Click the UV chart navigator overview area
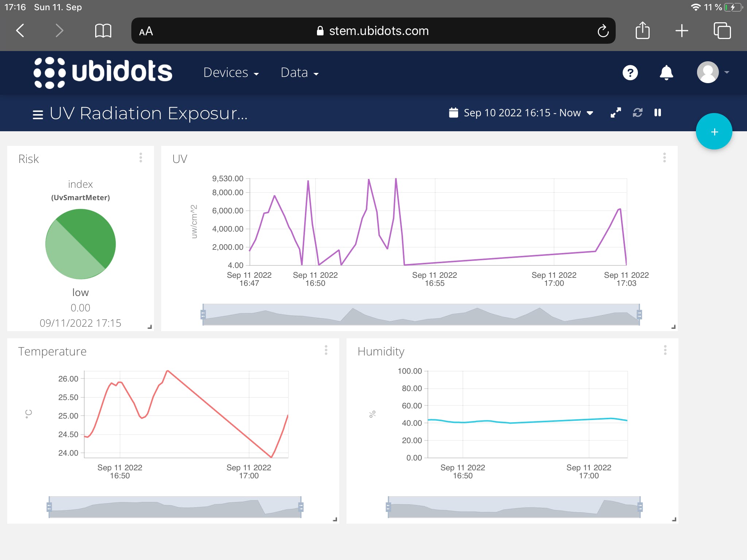Screen dimensions: 747x560 pyautogui.click(x=421, y=314)
